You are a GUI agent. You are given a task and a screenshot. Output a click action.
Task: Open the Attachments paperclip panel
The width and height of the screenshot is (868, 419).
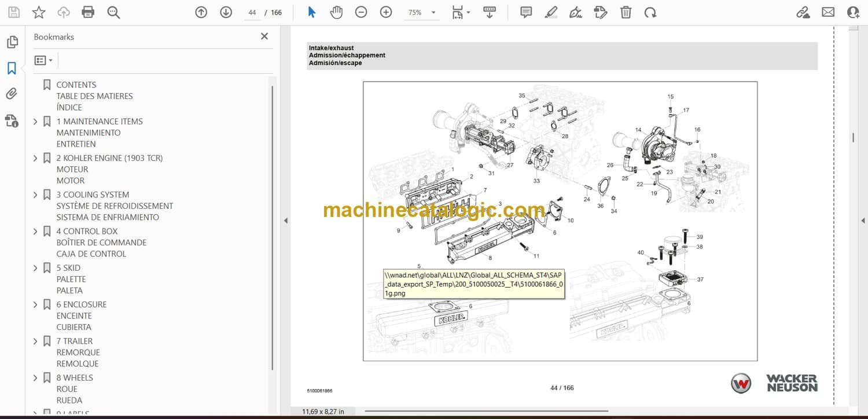coord(12,94)
